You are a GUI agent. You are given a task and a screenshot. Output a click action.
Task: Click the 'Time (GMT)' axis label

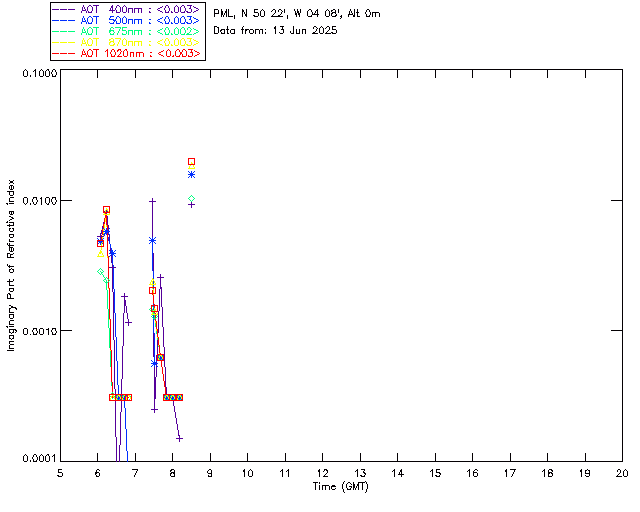pyautogui.click(x=341, y=487)
